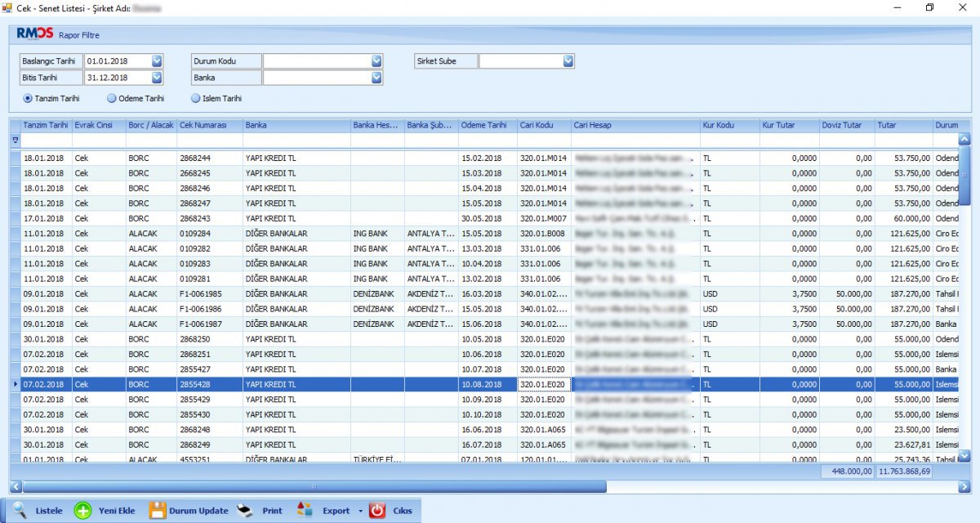The image size is (980, 523).
Task: Click the Cikis button label
Action: pos(403,511)
